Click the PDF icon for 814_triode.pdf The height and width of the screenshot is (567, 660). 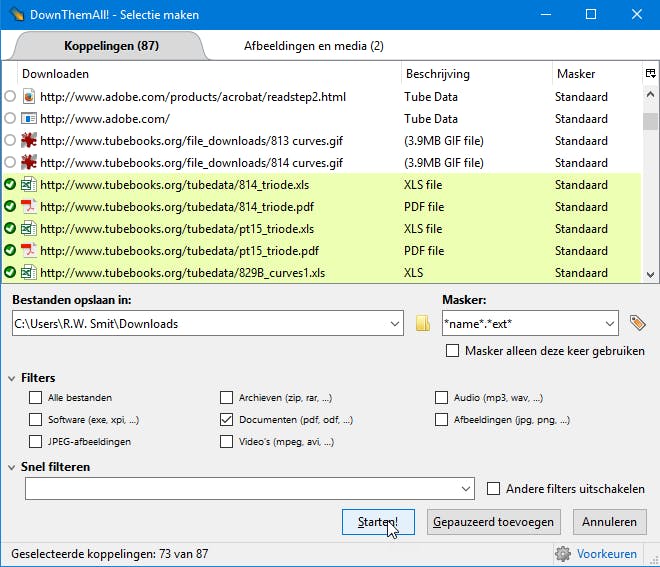tap(28, 207)
